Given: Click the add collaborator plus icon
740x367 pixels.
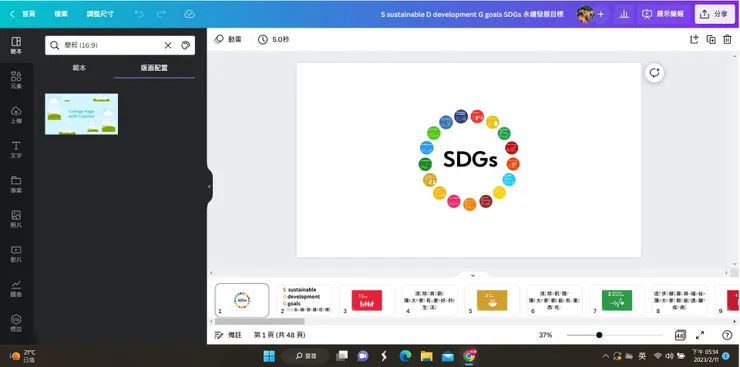Looking at the screenshot, I should coord(600,14).
